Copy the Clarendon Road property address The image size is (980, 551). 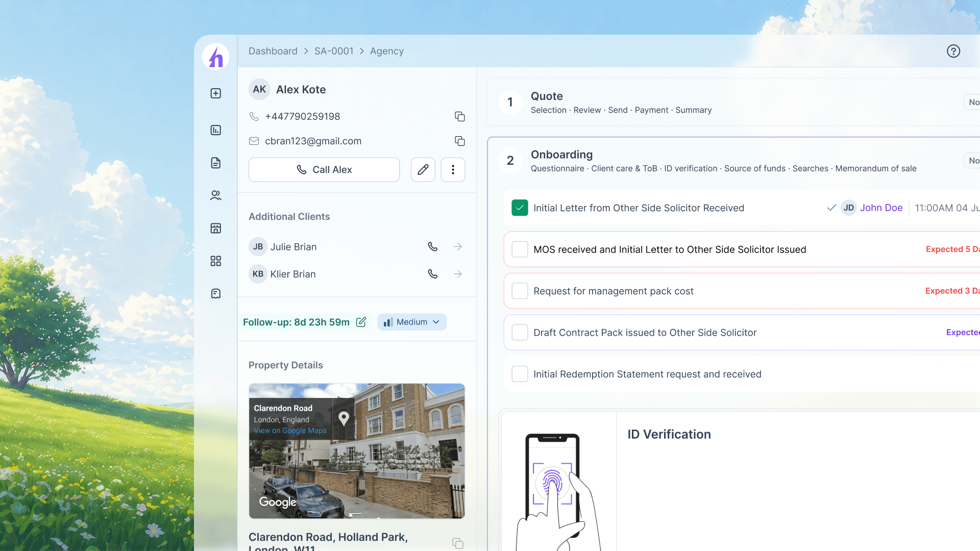[x=458, y=543]
